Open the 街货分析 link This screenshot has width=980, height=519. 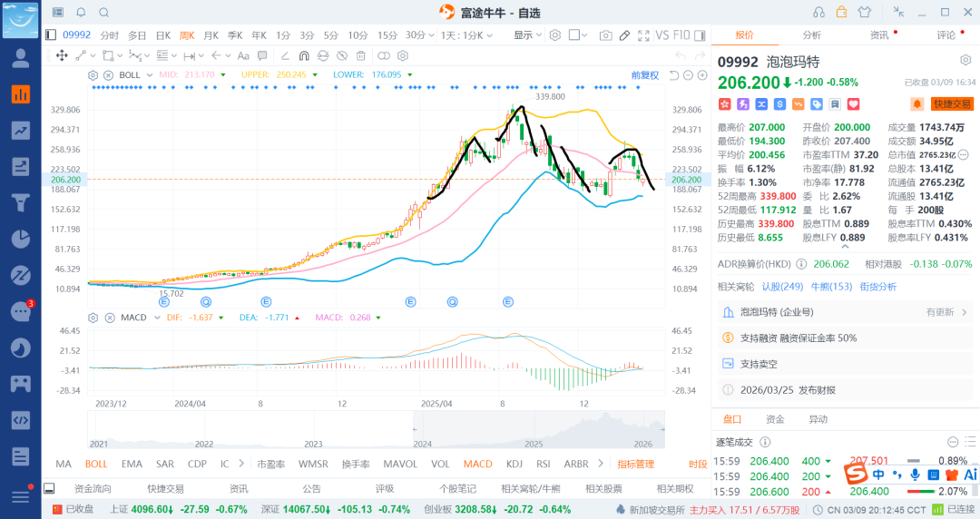coord(877,287)
